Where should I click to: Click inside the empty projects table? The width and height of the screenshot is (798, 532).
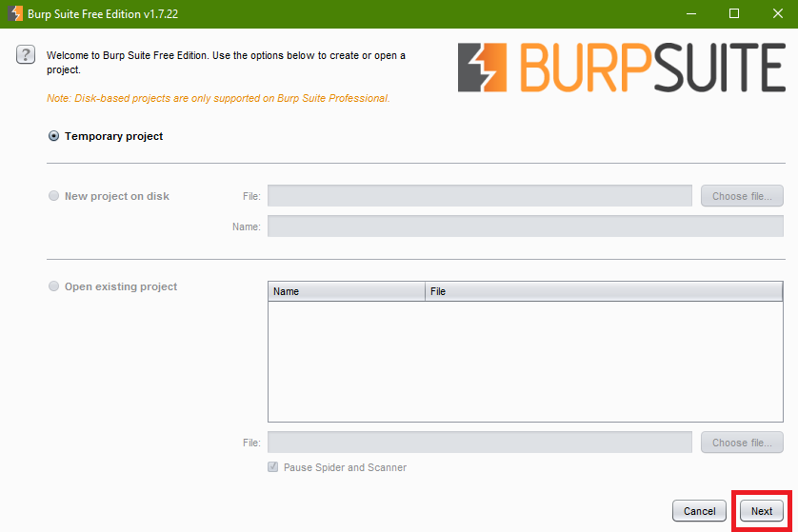(x=526, y=362)
